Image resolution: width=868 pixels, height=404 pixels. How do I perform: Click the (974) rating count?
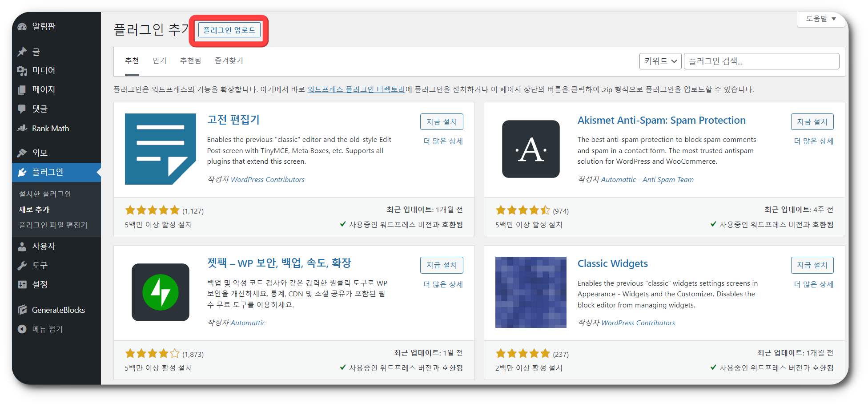pyautogui.click(x=561, y=211)
